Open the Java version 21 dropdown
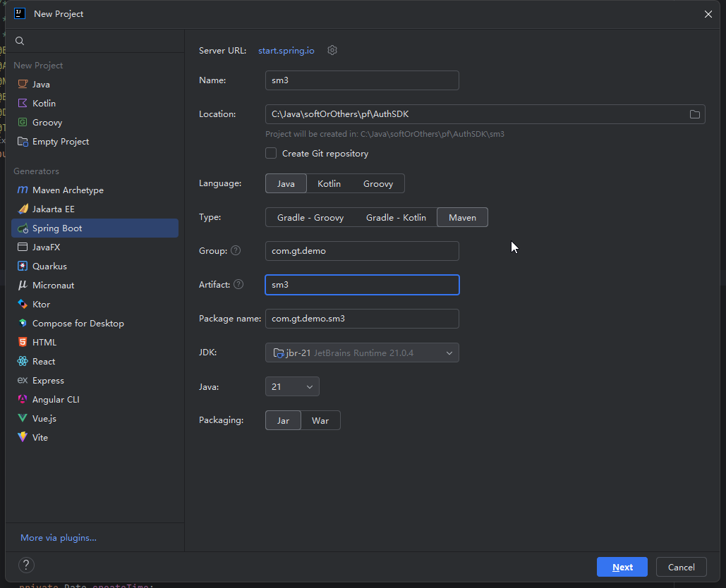Image resolution: width=726 pixels, height=588 pixels. pyautogui.click(x=292, y=387)
